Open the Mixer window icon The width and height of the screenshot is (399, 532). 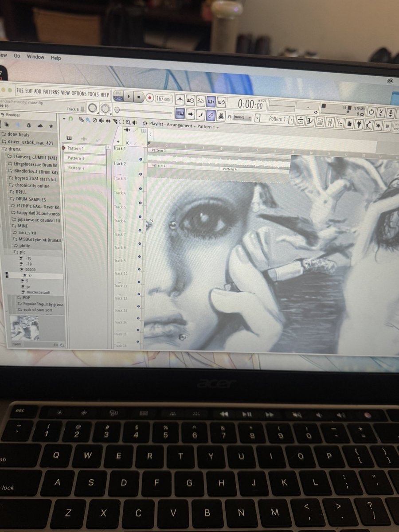tap(330, 122)
